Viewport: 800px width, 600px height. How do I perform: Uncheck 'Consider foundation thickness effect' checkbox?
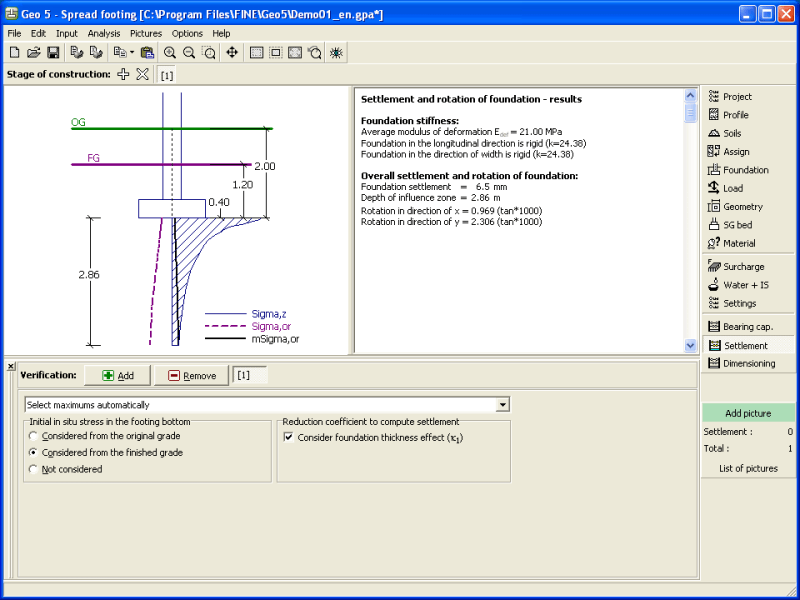[289, 438]
